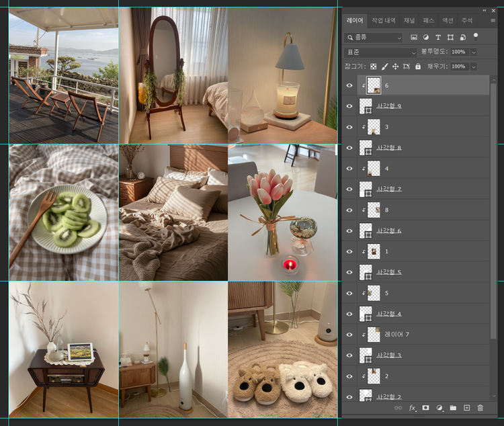Switch to the 액션 tab
Screen dimensions: 504x426
[448, 21]
